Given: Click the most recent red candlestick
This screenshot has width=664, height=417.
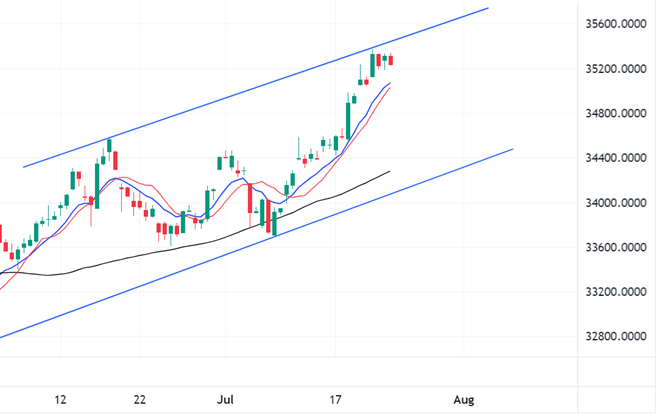Looking at the screenshot, I should pyautogui.click(x=391, y=61).
